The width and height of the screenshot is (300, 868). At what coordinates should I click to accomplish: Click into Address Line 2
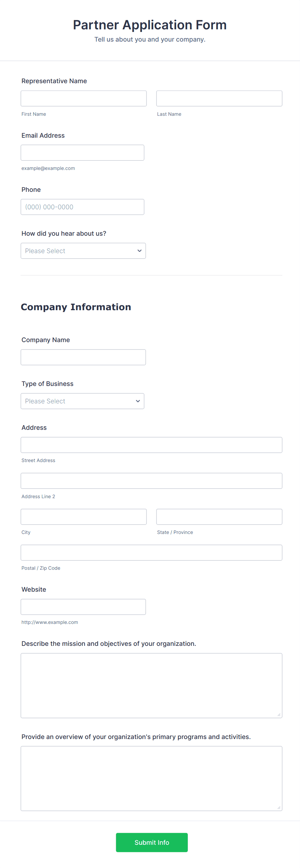[151, 481]
